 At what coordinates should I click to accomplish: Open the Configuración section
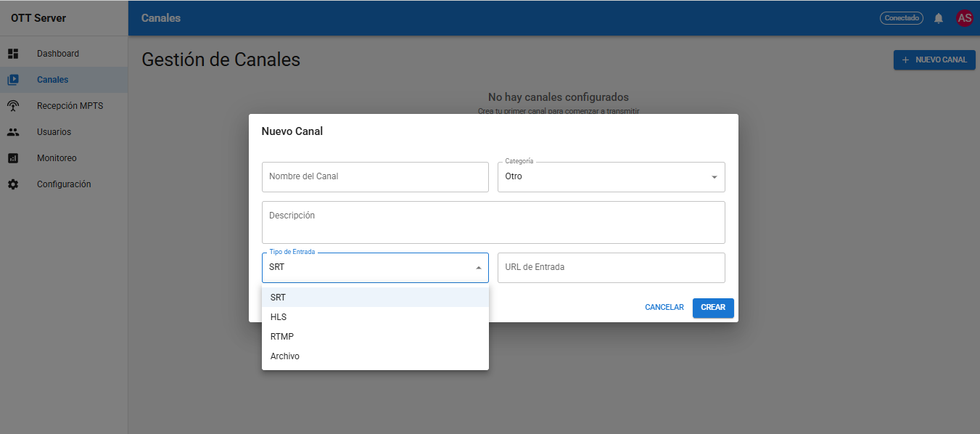pyautogui.click(x=64, y=184)
